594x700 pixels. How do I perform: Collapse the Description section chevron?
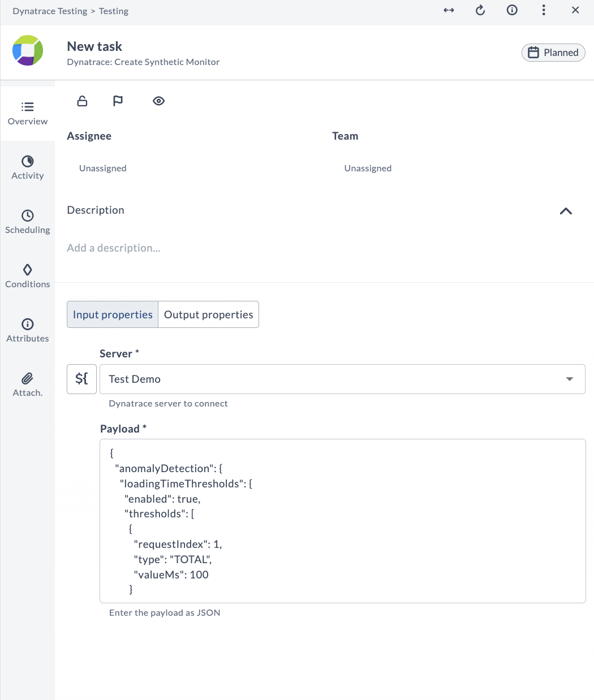[x=566, y=211]
